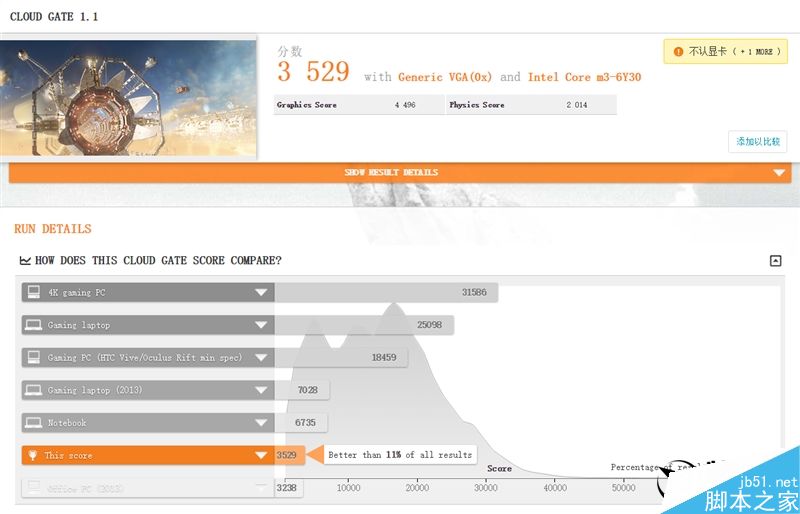Click the RUN DETAILS heading
This screenshot has height=514, width=800.
click(x=53, y=229)
